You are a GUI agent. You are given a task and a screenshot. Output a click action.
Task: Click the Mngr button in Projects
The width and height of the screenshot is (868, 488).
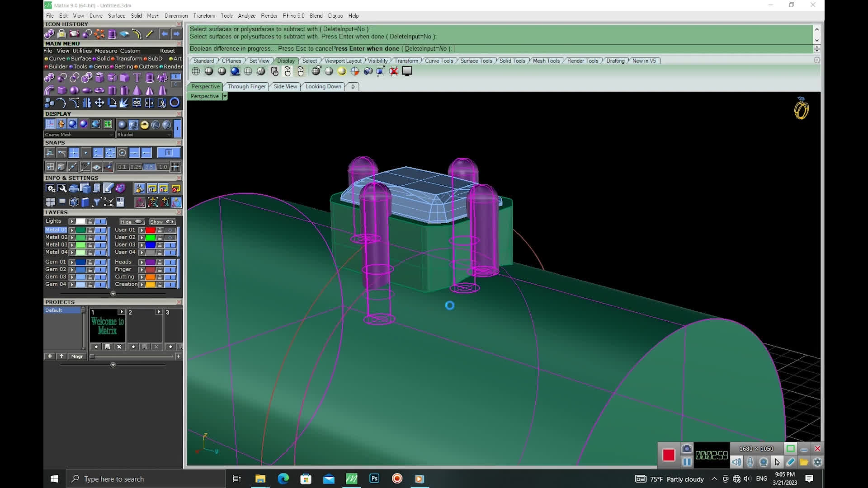point(77,356)
